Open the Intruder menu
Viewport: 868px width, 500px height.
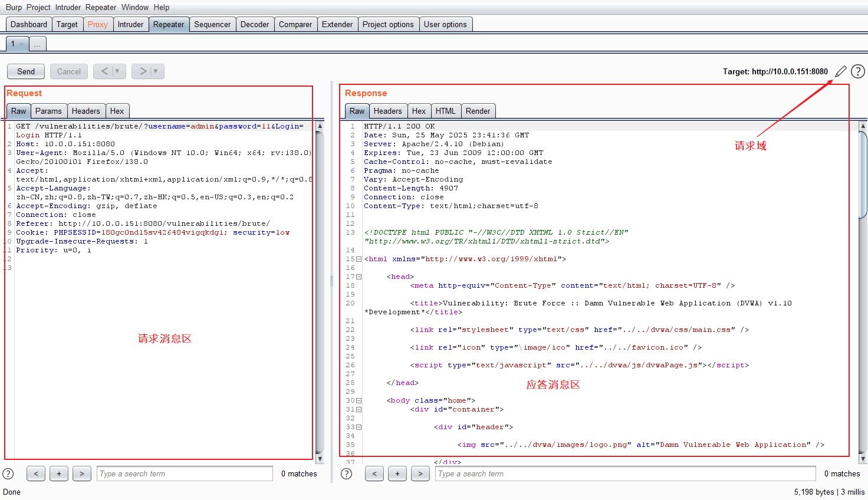[x=68, y=7]
